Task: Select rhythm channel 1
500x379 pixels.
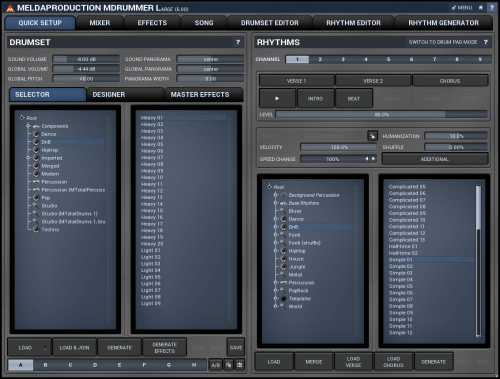Action: [x=297, y=59]
